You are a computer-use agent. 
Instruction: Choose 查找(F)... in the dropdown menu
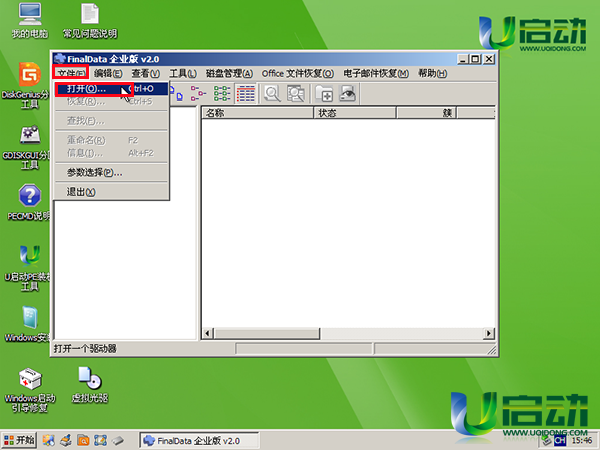coord(112,121)
